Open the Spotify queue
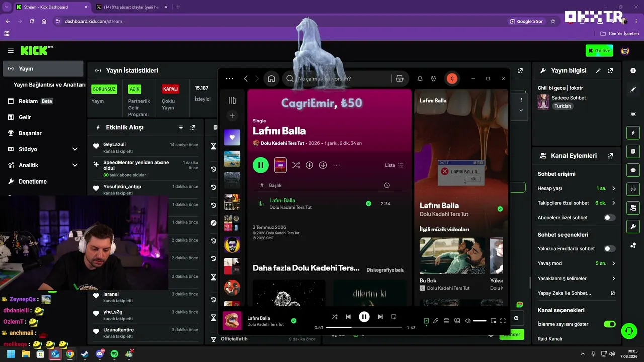 tap(446, 321)
